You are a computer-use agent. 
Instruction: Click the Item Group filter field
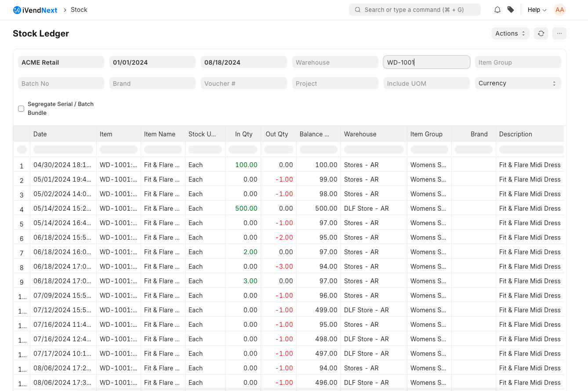click(x=518, y=62)
